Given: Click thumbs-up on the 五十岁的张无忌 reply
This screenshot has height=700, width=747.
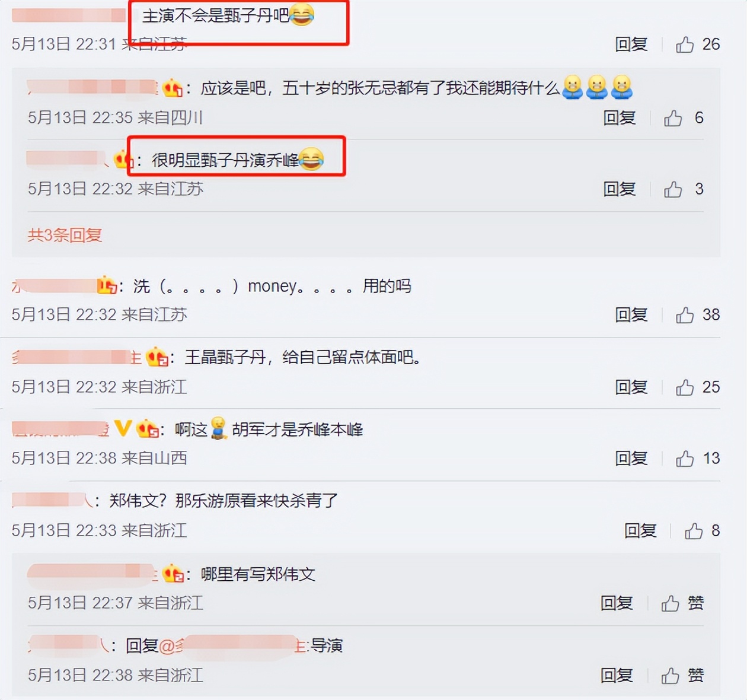Looking at the screenshot, I should 673,118.
